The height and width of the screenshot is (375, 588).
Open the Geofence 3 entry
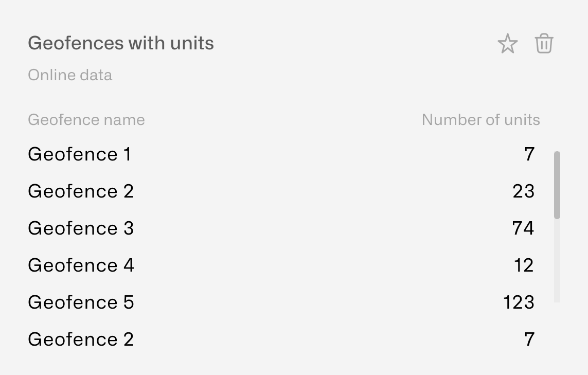81,228
